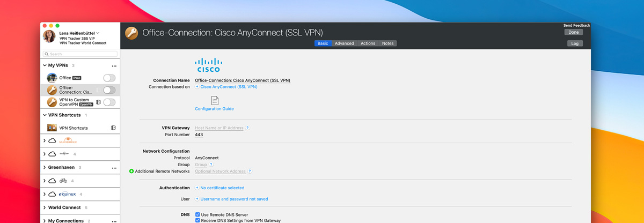Click the help icon beside Group field
644x223 pixels.
211,165
